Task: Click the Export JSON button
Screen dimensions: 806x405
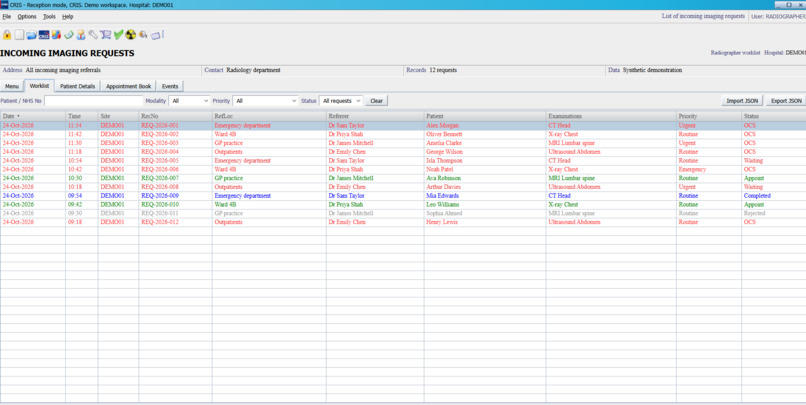Action: click(x=786, y=101)
